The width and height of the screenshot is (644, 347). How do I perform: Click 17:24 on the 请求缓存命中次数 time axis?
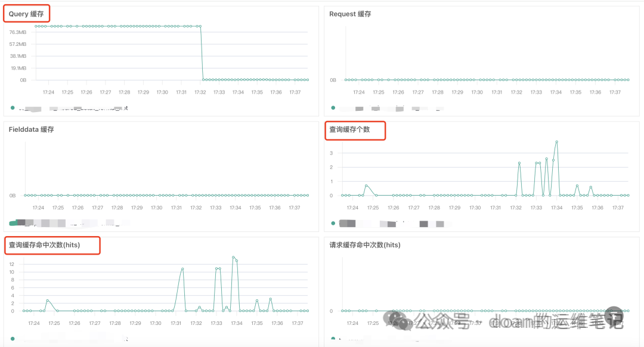(x=352, y=323)
